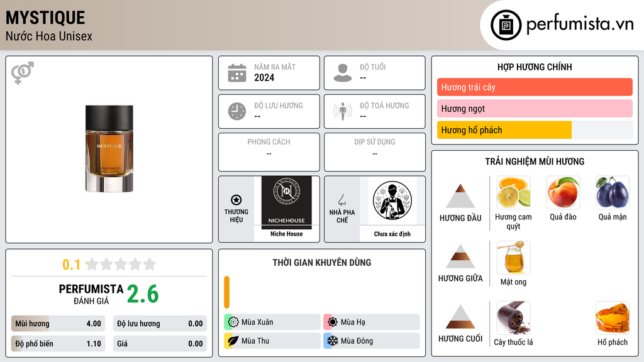Click the Hương giữa pyramid icon
Screen dimensions: 644x362
click(x=460, y=256)
